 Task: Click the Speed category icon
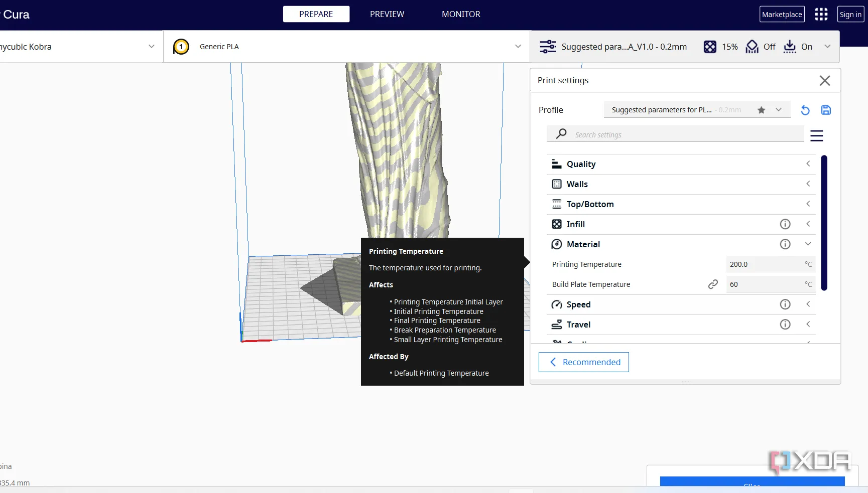point(557,304)
